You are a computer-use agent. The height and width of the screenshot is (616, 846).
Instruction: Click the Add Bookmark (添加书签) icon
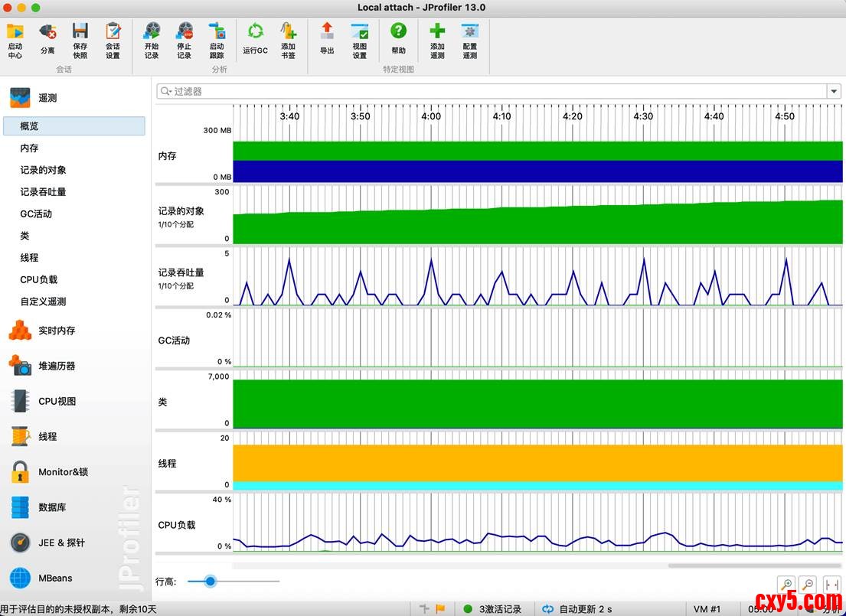(x=288, y=32)
